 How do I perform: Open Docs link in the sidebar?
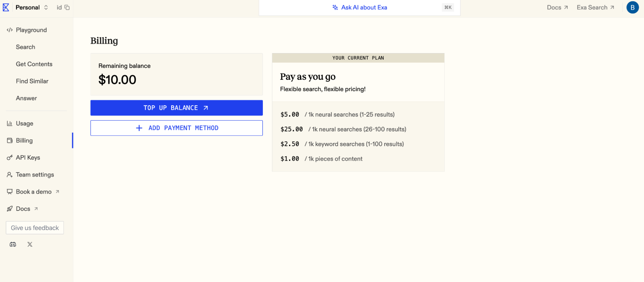point(23,209)
